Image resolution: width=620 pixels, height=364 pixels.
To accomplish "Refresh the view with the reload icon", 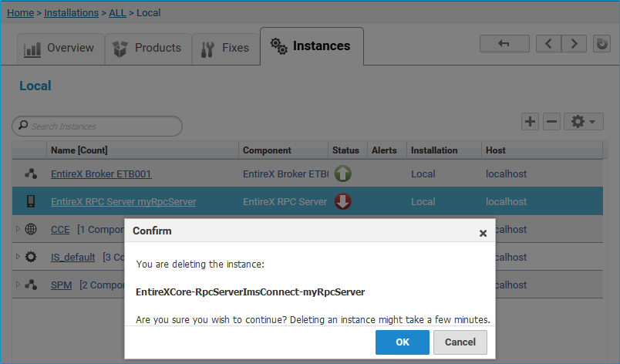I will pyautogui.click(x=601, y=43).
